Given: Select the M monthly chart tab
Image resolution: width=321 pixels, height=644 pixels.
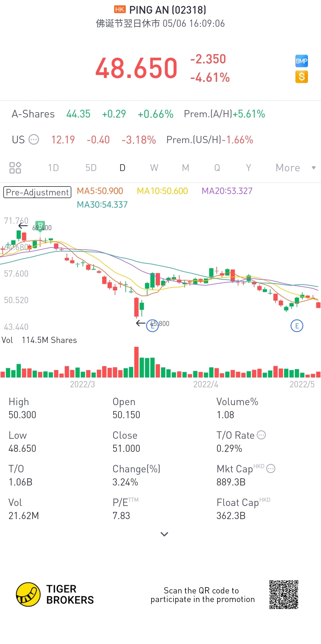Looking at the screenshot, I should [185, 168].
